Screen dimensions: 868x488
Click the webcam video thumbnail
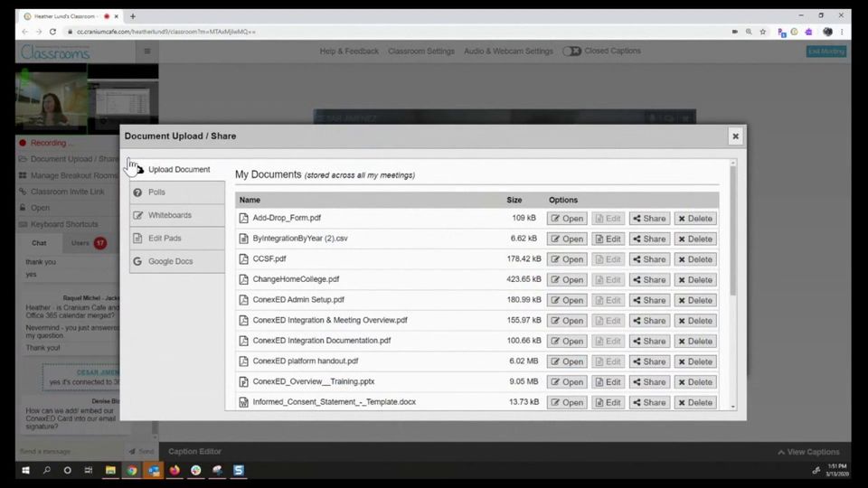tap(51, 99)
